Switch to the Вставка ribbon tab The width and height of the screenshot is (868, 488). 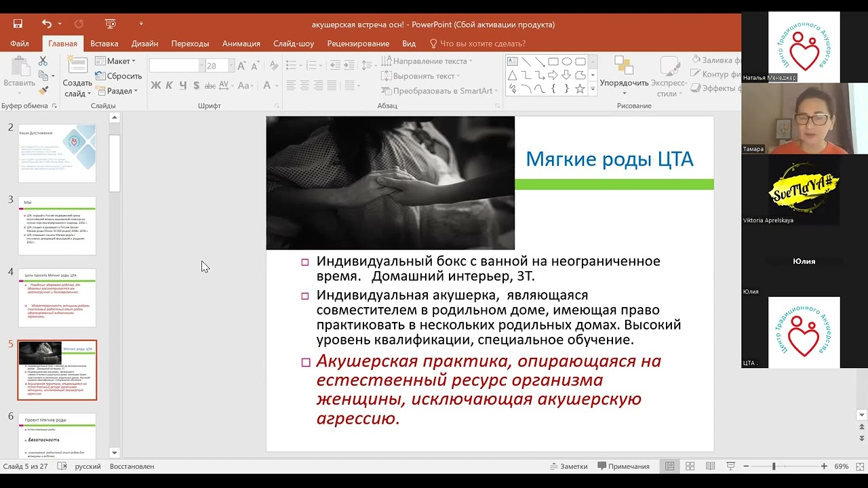tap(104, 43)
